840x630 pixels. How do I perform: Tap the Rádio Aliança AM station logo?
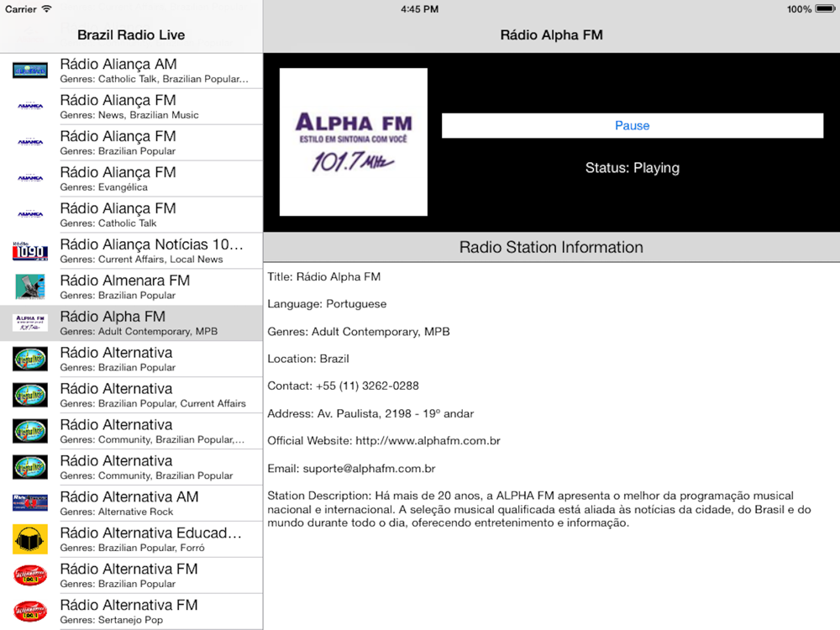[30, 71]
